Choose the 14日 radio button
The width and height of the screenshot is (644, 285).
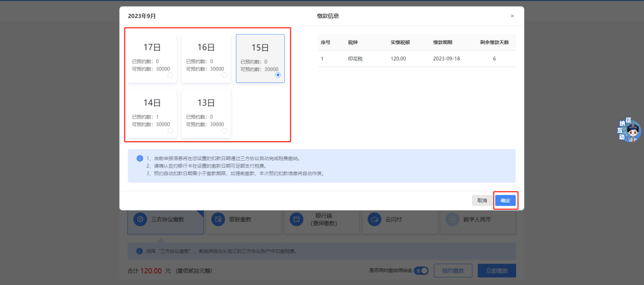[170, 131]
